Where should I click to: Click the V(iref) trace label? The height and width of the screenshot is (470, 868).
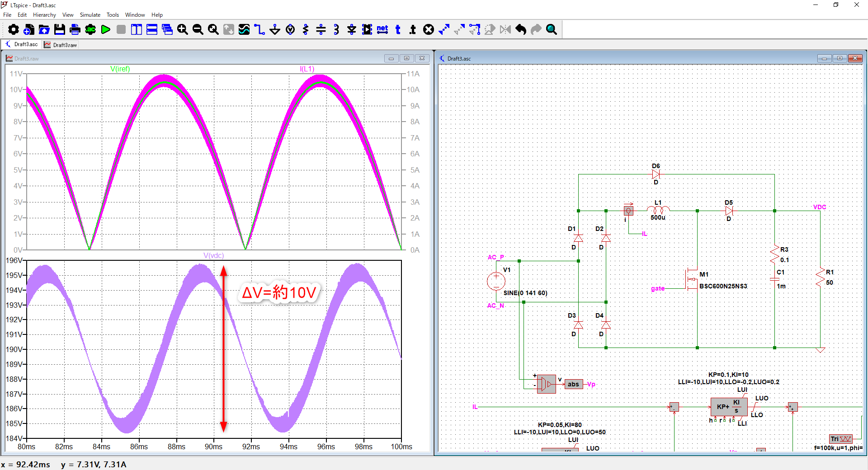(120, 69)
